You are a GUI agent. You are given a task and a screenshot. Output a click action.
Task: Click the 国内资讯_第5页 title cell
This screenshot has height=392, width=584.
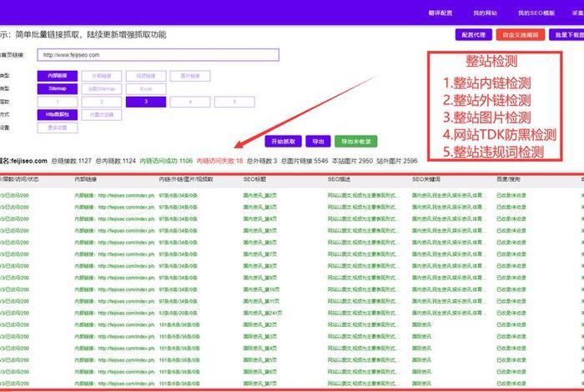click(260, 231)
